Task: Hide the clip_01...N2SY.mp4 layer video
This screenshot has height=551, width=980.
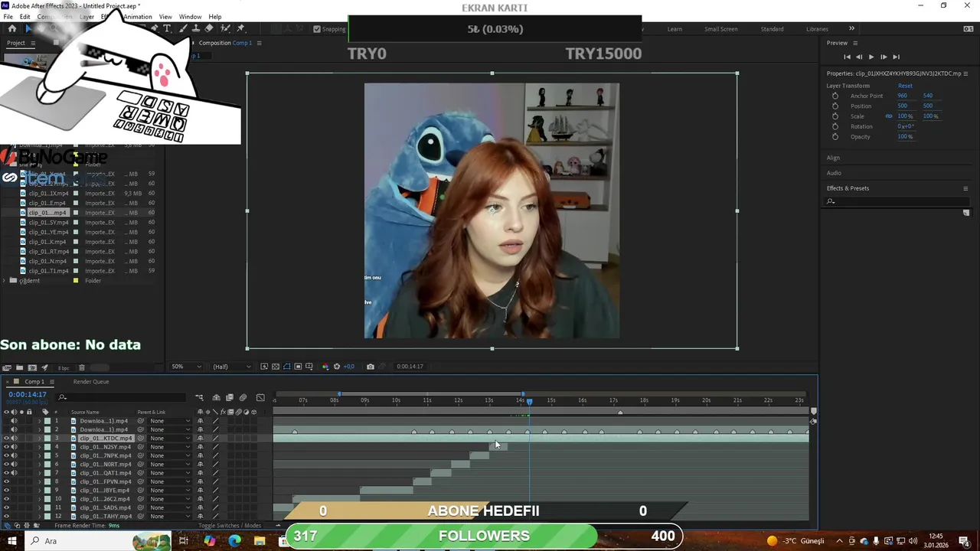Action: (6, 447)
